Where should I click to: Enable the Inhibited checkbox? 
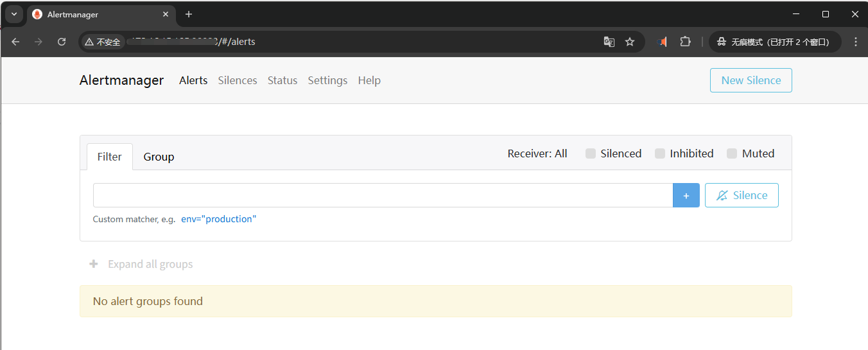660,153
